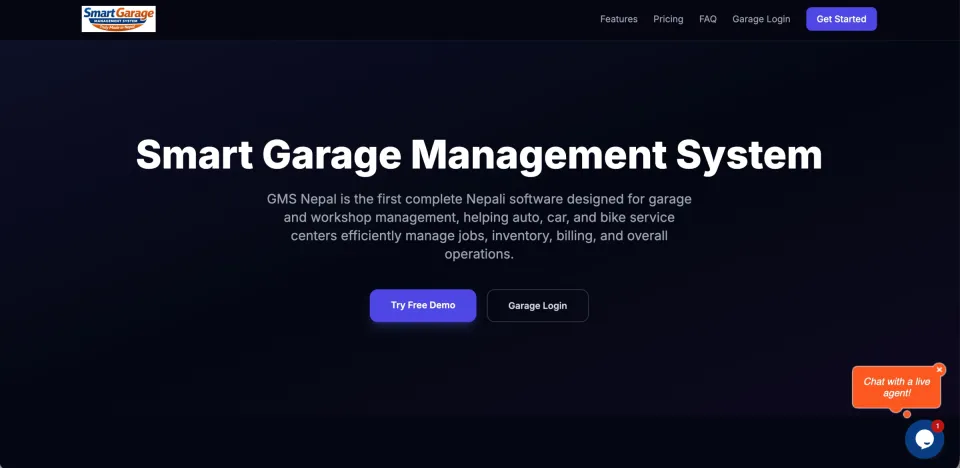
Task: Open the live chat bubble icon
Action: tap(924, 439)
